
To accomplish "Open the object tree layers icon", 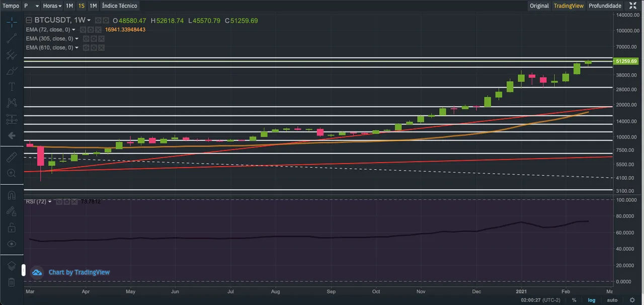I will [12, 266].
